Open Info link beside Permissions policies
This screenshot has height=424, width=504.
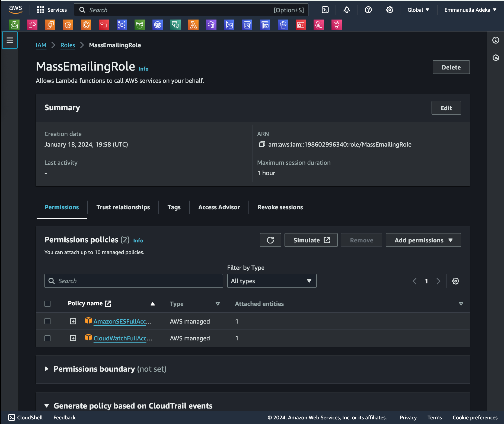138,241
